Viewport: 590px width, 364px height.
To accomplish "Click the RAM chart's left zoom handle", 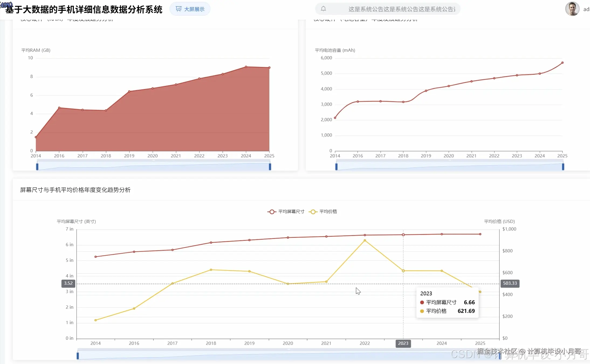I will [37, 167].
